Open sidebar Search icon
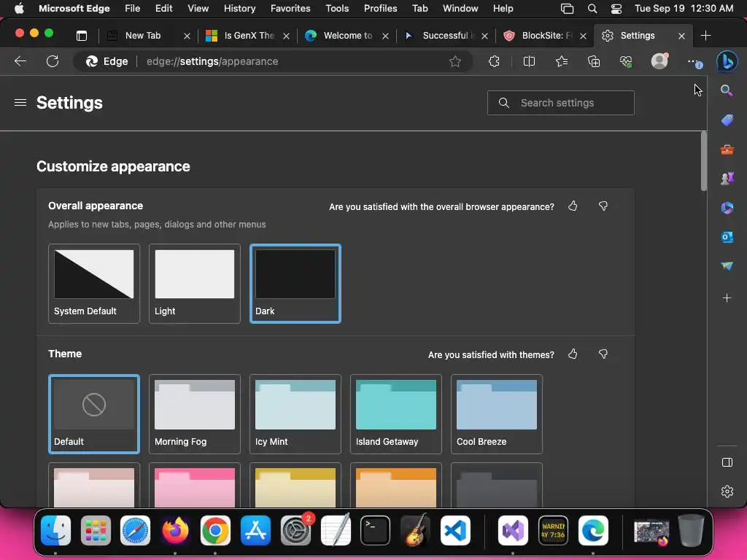This screenshot has width=747, height=560. coord(727,90)
